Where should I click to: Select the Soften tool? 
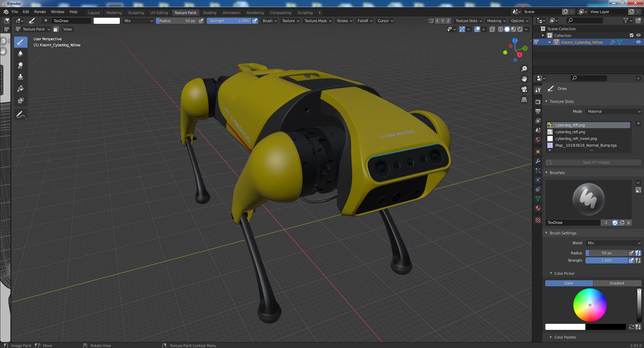(20, 54)
